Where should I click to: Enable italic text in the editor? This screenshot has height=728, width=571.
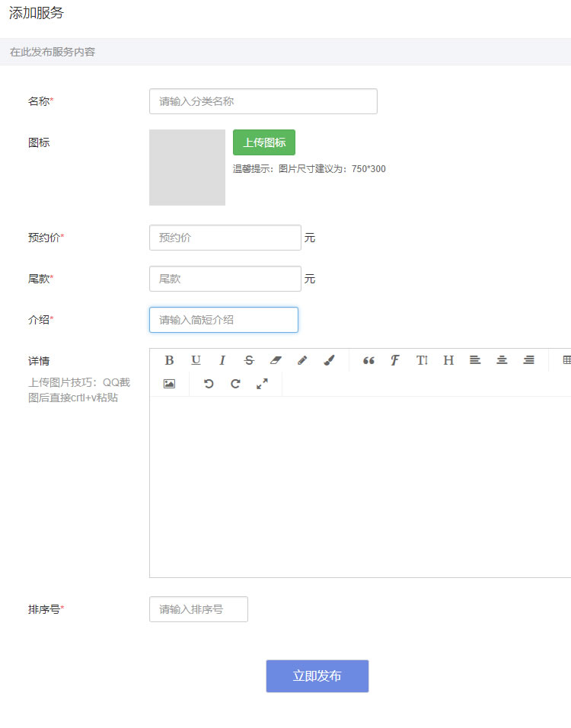click(222, 360)
